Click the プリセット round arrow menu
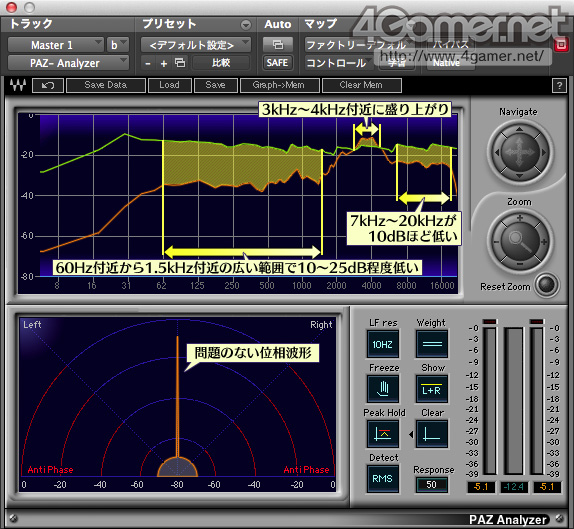Image resolution: width=574 pixels, height=529 pixels. click(246, 25)
